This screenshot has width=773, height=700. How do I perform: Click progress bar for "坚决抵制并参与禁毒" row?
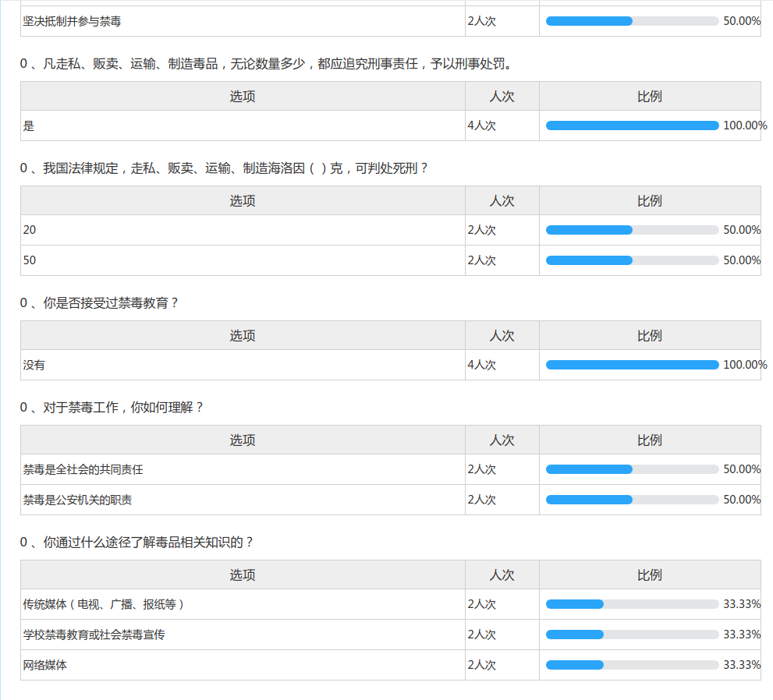coord(632,21)
